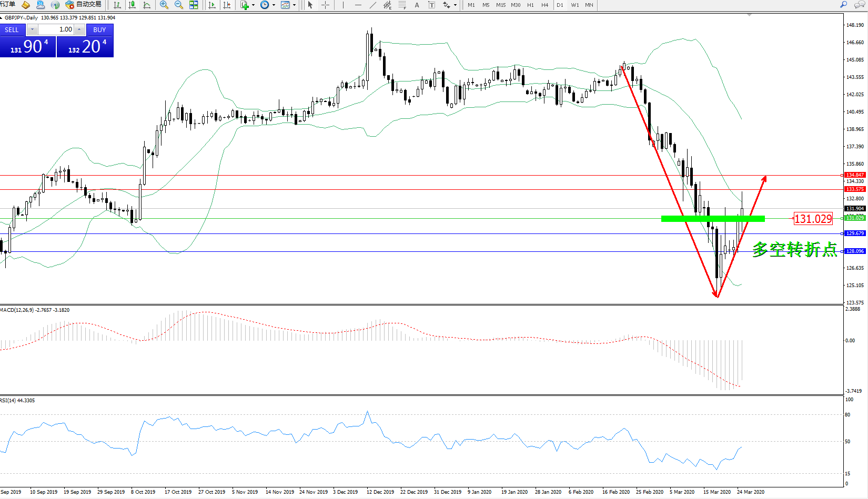Select the trendline drawing tool
The width and height of the screenshot is (868, 499).
373,5
